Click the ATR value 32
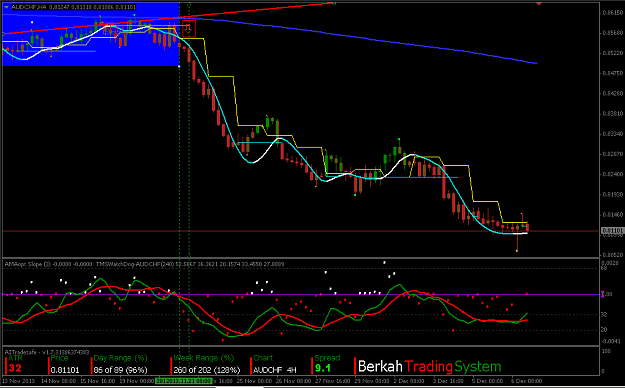This screenshot has width=625, height=388. [x=15, y=368]
